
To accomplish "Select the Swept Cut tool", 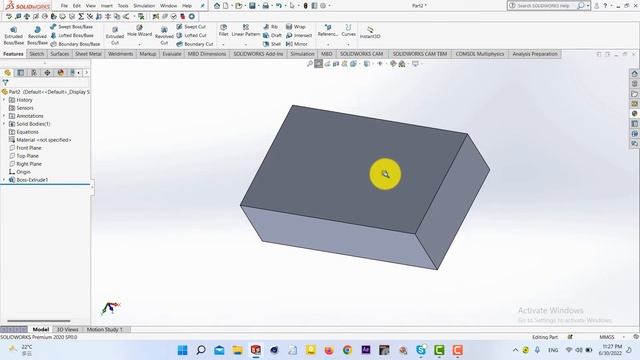I will click(x=191, y=27).
